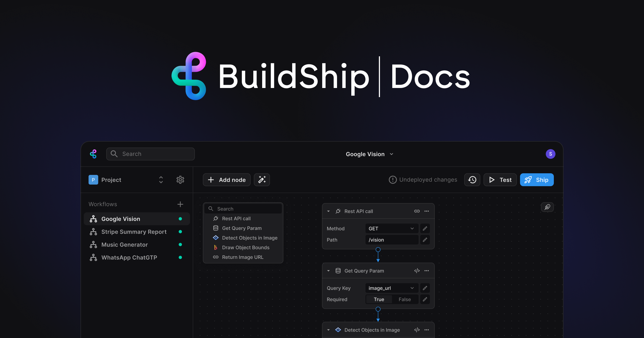The height and width of the screenshot is (338, 644).
Task: Select the Return Image URL link icon
Action: (x=216, y=257)
